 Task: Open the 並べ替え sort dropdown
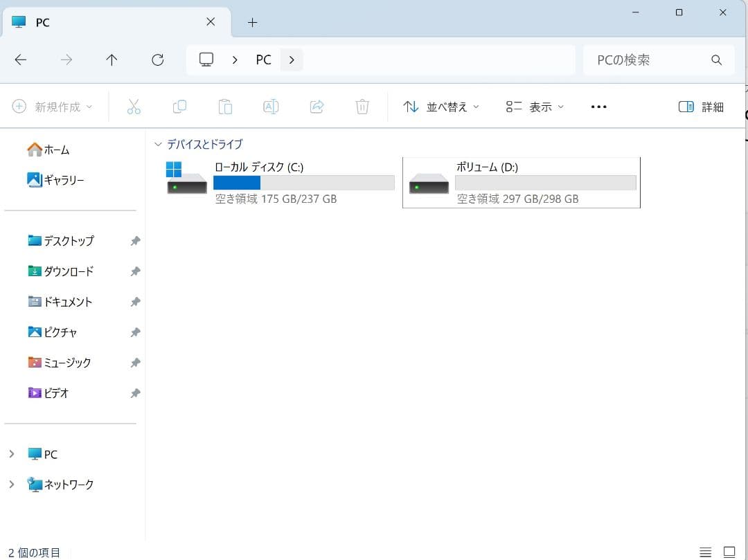coord(440,107)
